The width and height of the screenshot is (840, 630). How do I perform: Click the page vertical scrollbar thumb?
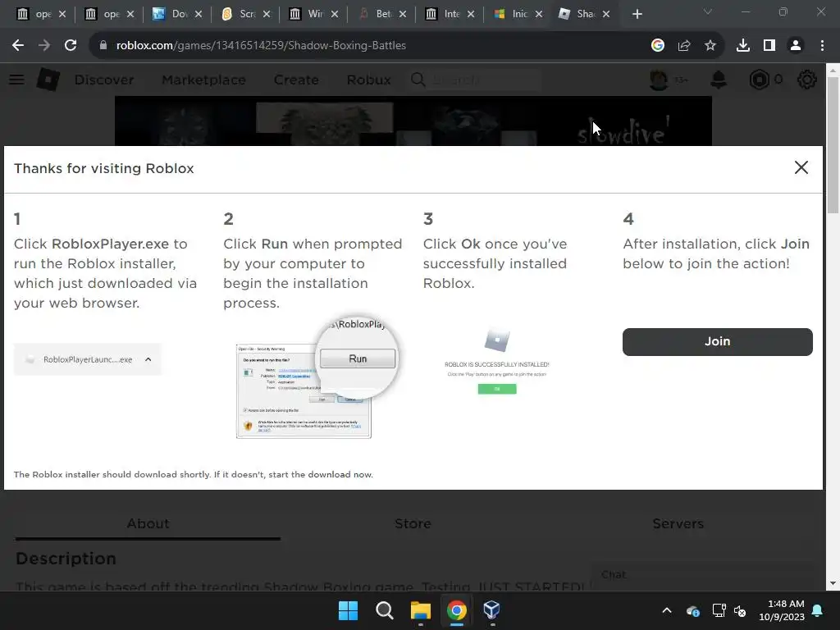pyautogui.click(x=833, y=144)
